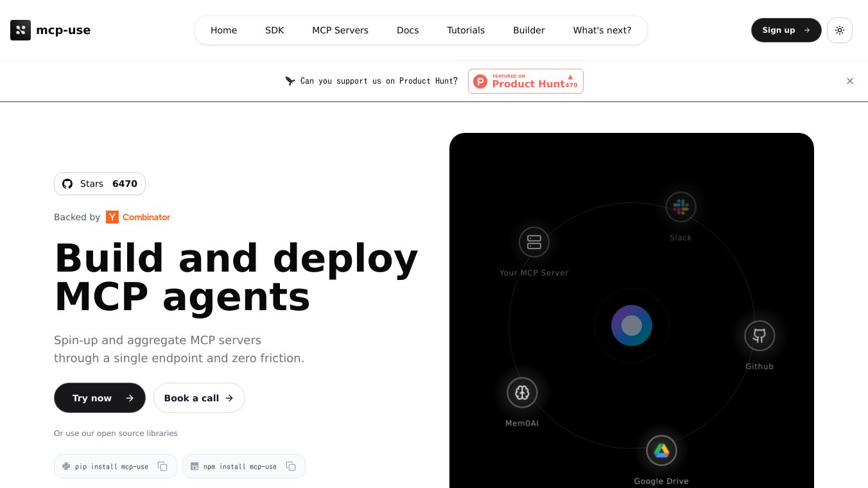The image size is (868, 488).
Task: Click the 'Google Drive' label in diagram
Action: 661,481
